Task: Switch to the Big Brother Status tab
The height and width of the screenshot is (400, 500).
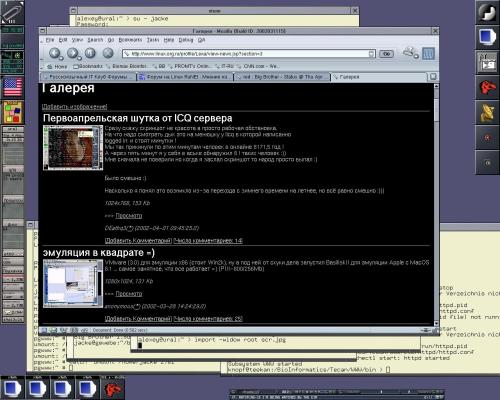Action: (282, 77)
